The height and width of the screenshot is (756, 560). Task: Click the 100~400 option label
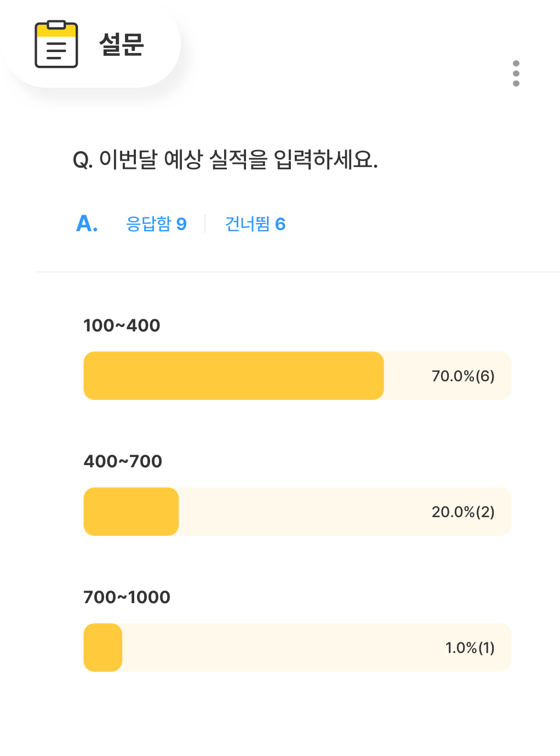pyautogui.click(x=122, y=325)
